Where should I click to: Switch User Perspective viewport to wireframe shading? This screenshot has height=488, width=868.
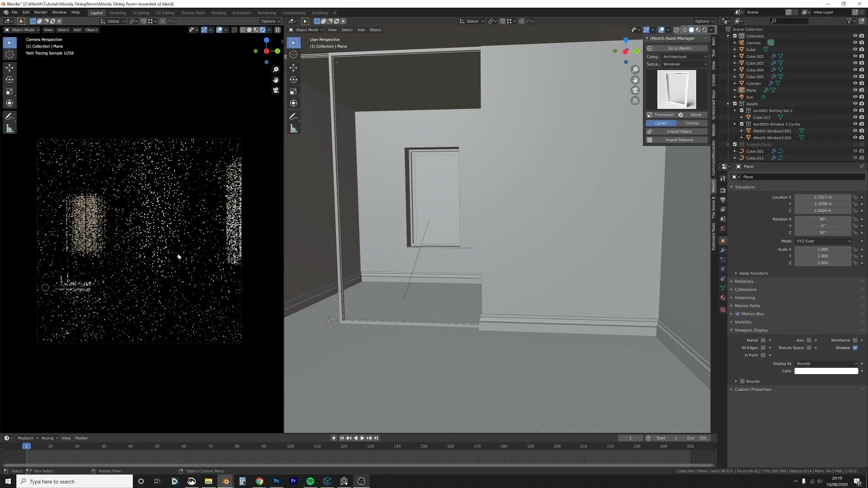685,30
